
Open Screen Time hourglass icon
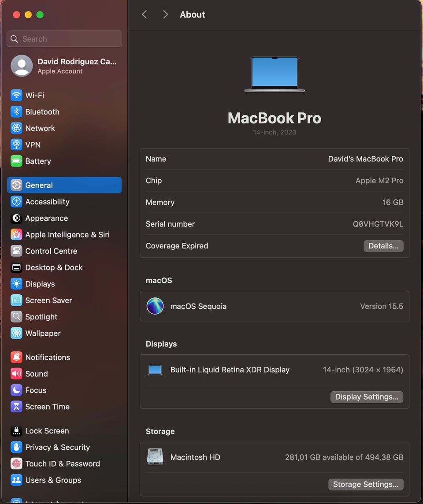[x=16, y=406]
